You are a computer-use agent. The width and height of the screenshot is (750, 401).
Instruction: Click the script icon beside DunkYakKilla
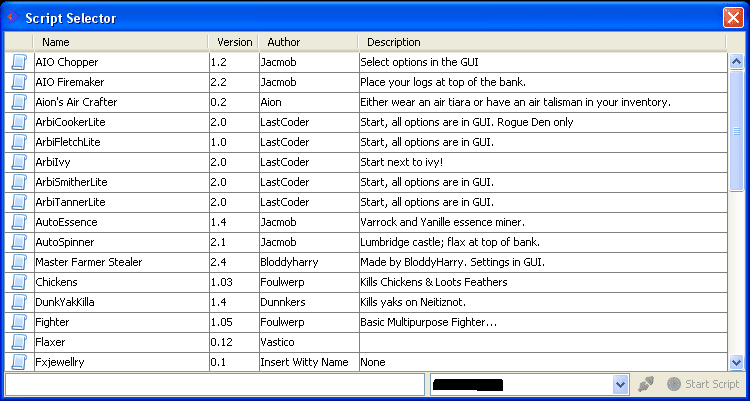[19, 302]
